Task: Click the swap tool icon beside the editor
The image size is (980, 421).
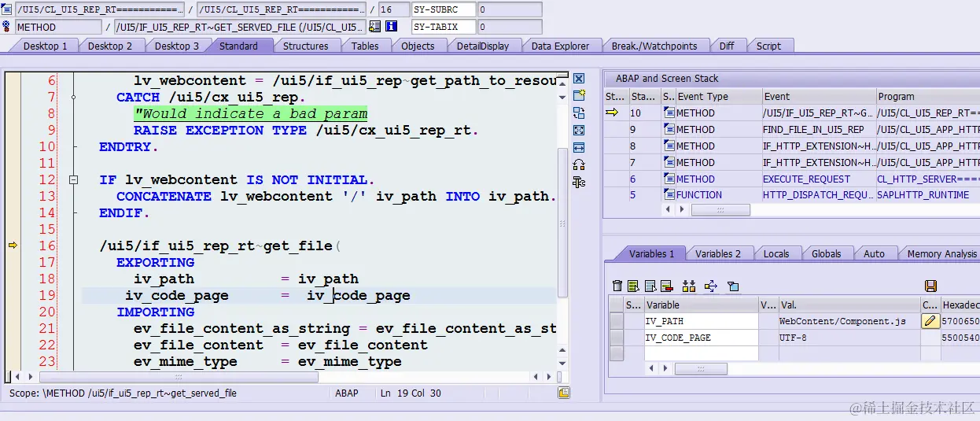Action: 579,113
